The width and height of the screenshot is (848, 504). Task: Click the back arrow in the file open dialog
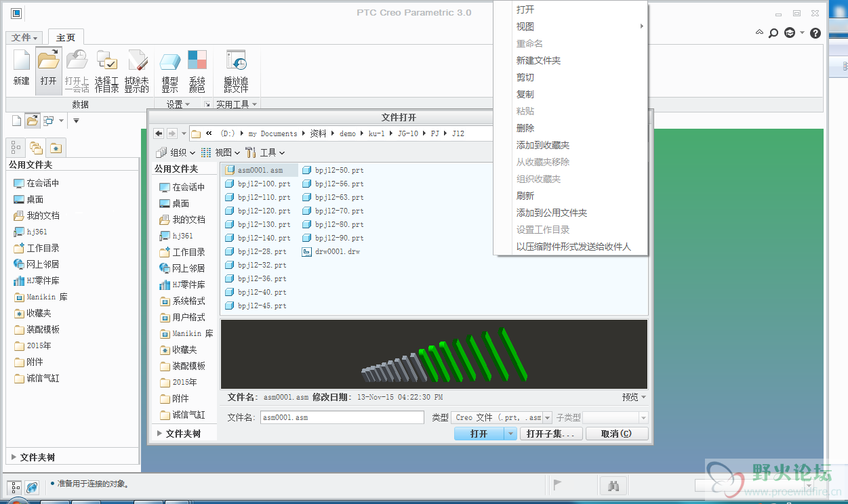point(159,133)
